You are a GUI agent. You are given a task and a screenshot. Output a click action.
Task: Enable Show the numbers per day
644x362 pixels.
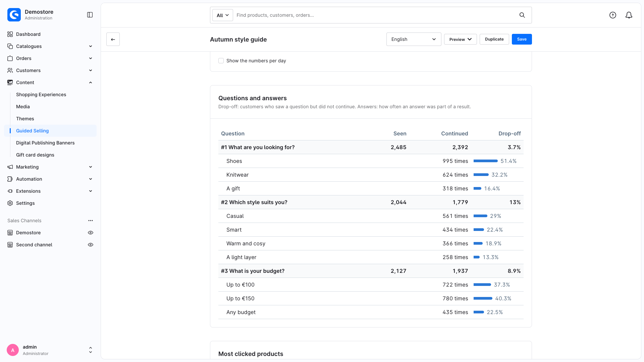(221, 61)
